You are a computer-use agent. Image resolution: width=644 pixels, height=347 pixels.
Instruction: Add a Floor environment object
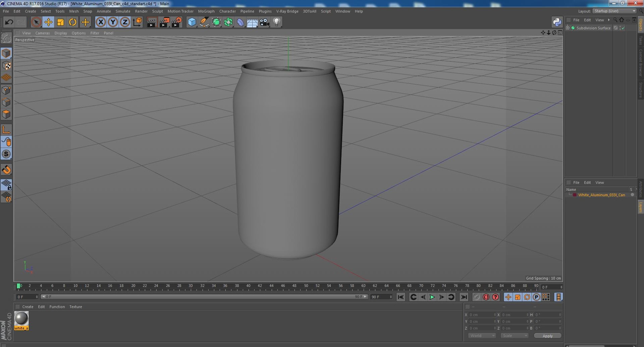[252, 22]
